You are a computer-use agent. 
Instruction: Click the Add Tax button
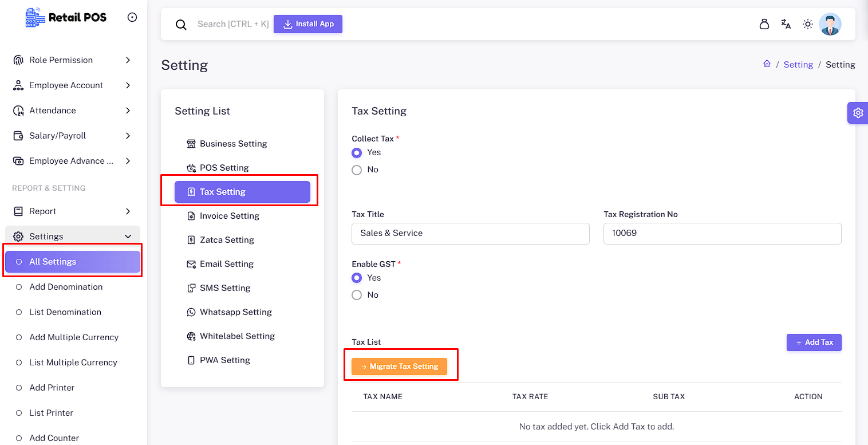tap(814, 342)
